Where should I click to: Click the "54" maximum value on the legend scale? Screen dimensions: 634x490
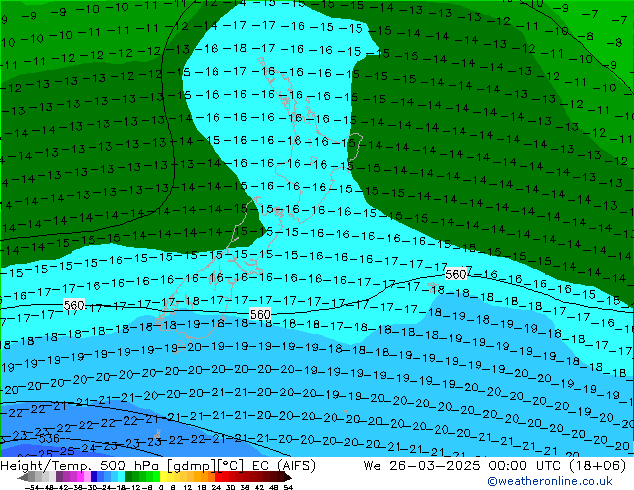point(287,487)
